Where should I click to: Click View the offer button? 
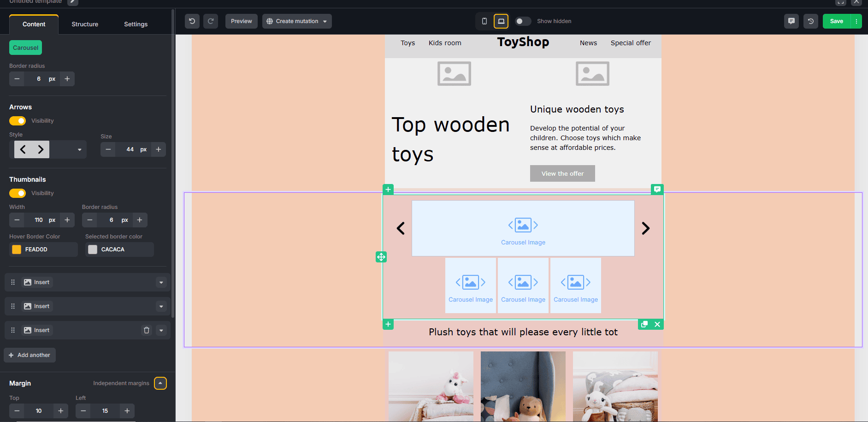pos(562,173)
